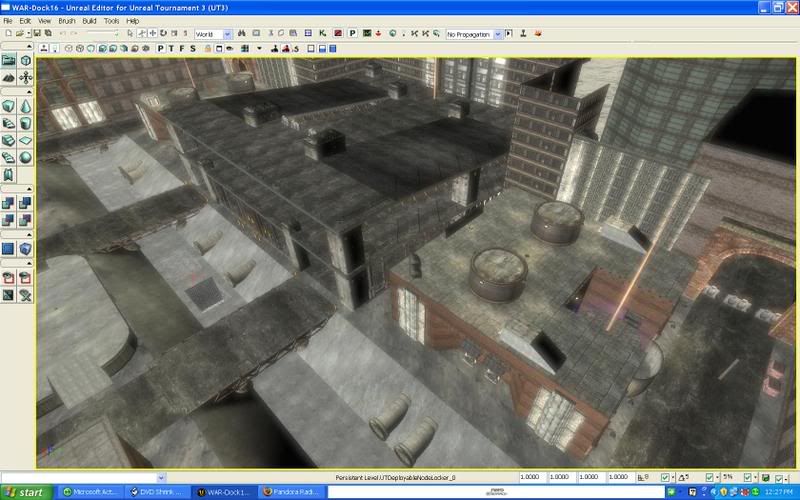Viewport: 800px width, 500px height.
Task: Click the first 1.0000 scale input field
Action: 532,477
